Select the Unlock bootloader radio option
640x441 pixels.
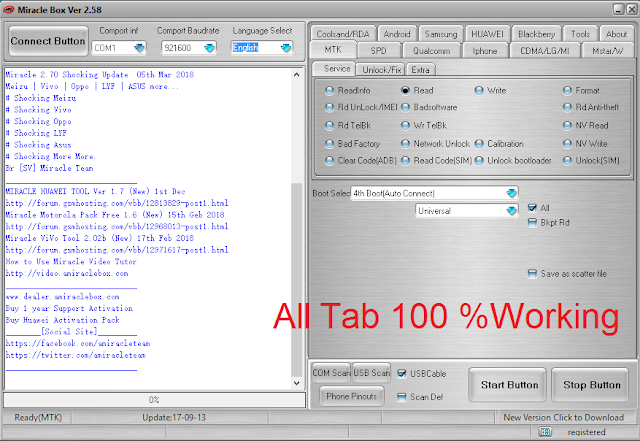coord(479,161)
